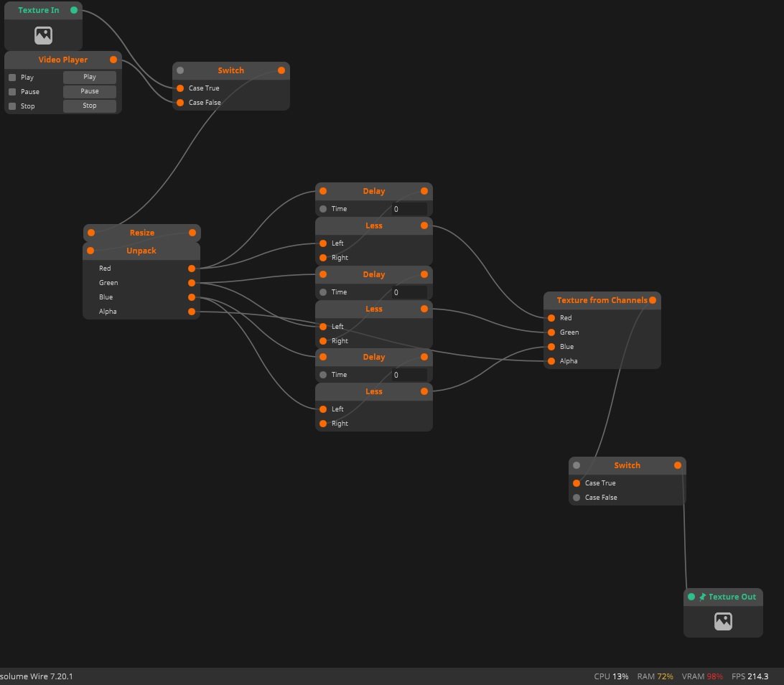This screenshot has height=685, width=784.
Task: Toggle the Play checkbox in Video Player
Action: pos(12,78)
